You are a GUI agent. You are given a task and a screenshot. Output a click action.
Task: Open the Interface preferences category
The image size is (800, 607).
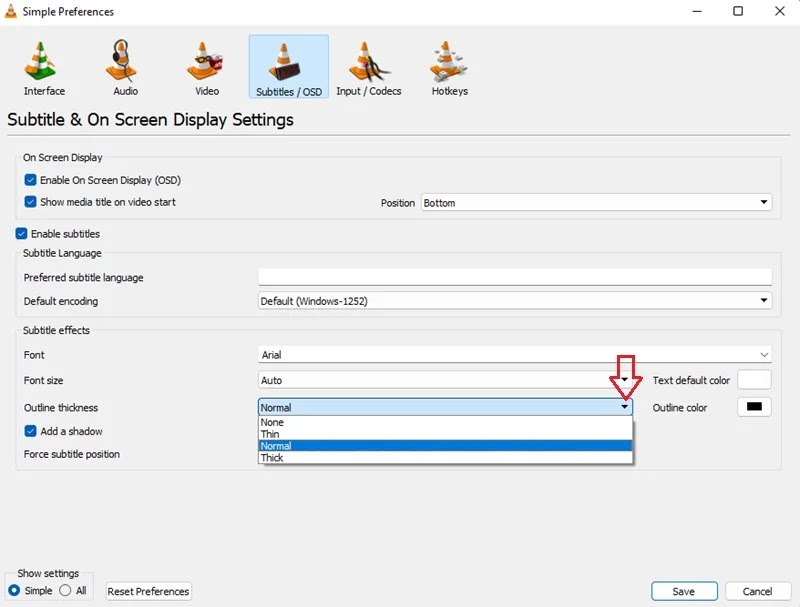[x=44, y=68]
